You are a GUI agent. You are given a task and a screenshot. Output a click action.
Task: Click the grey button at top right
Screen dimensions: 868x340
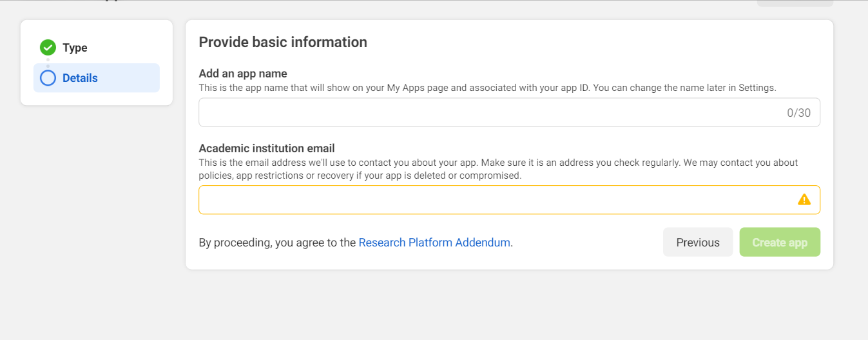795,3
